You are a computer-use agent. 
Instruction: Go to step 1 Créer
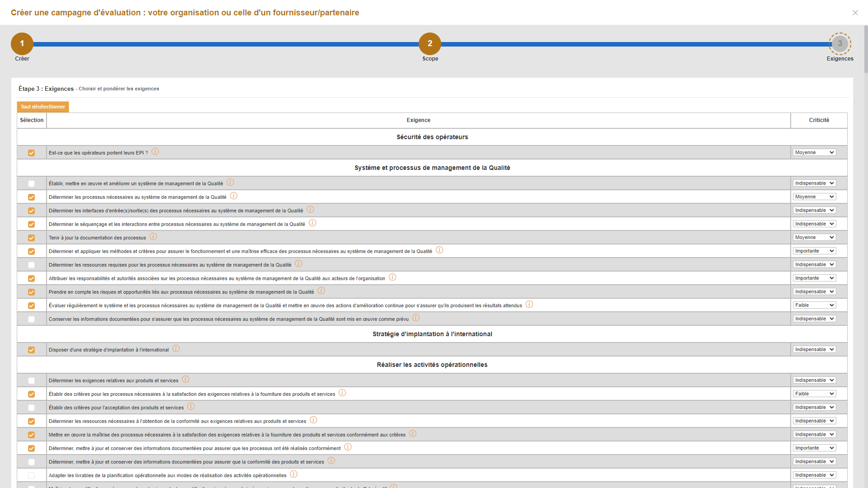(x=22, y=44)
